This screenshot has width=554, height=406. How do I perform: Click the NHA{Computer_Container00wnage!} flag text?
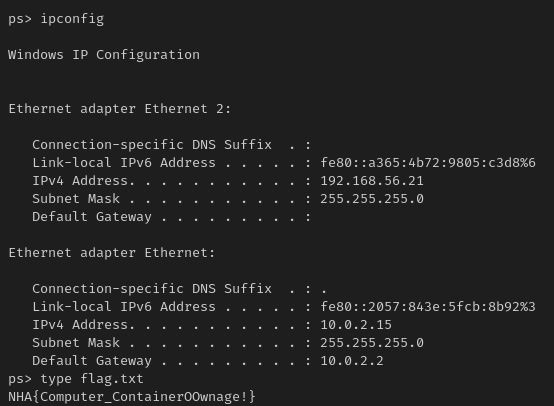pyautogui.click(x=131, y=397)
